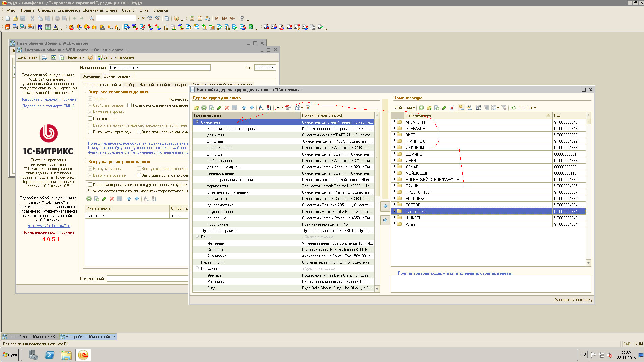Click Завершить настройку link

[x=573, y=300]
